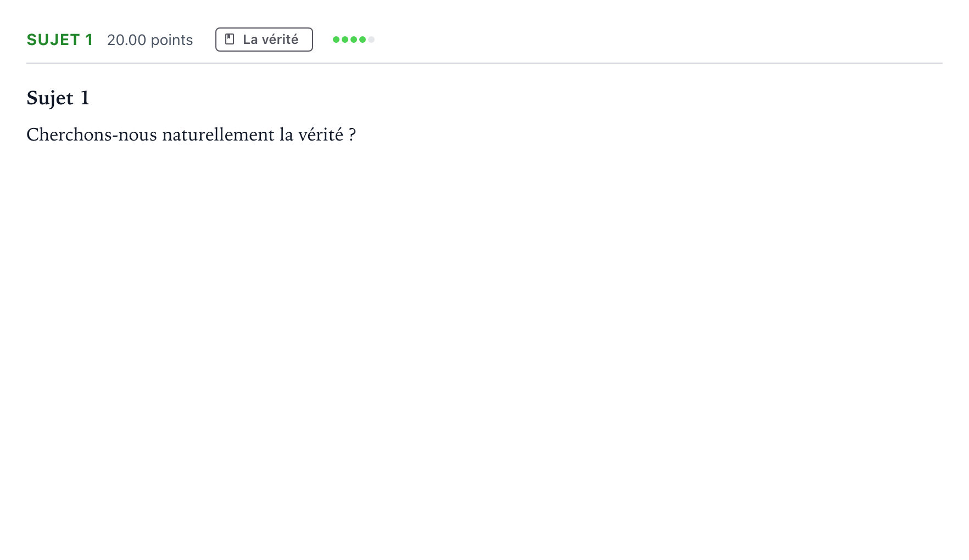This screenshot has width=969, height=560.
Task: Click the bold Sujet 1 heading
Action: pyautogui.click(x=58, y=98)
